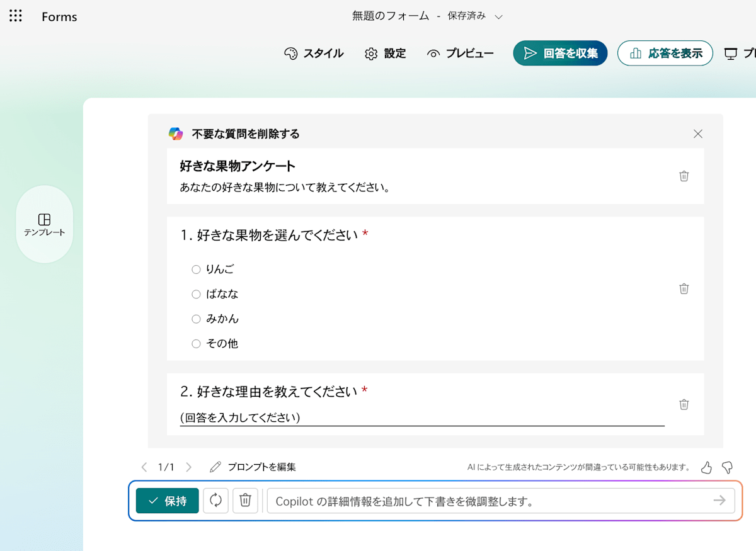
Task: Expand the form title dropdown chevron
Action: pyautogui.click(x=499, y=17)
